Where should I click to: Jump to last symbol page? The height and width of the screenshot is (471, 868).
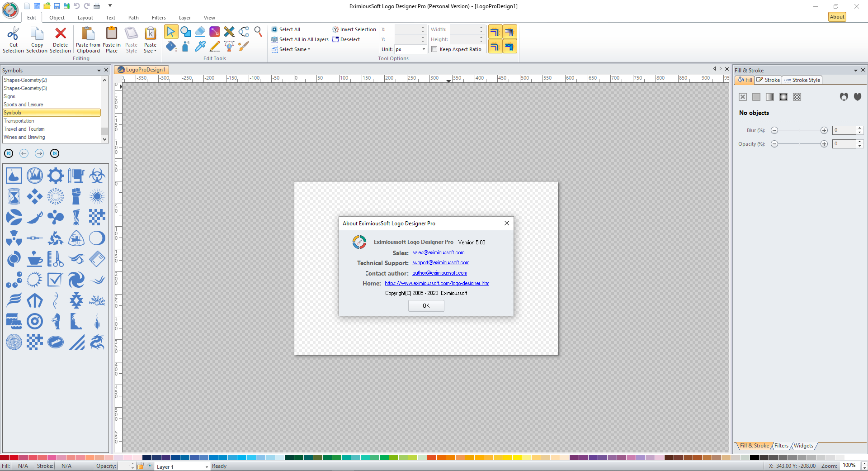point(55,153)
